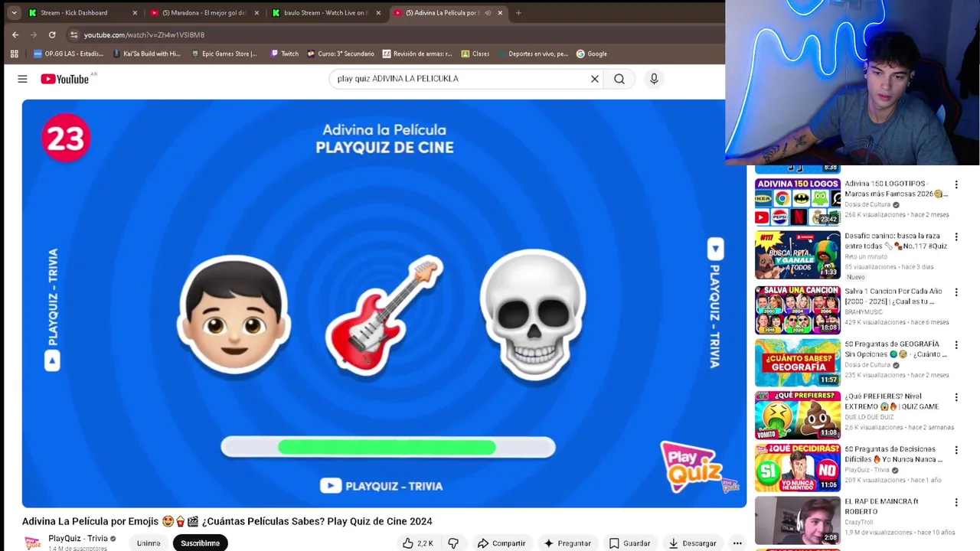Open the site info icon in address bar
This screenshot has height=551, width=980.
[73, 34]
